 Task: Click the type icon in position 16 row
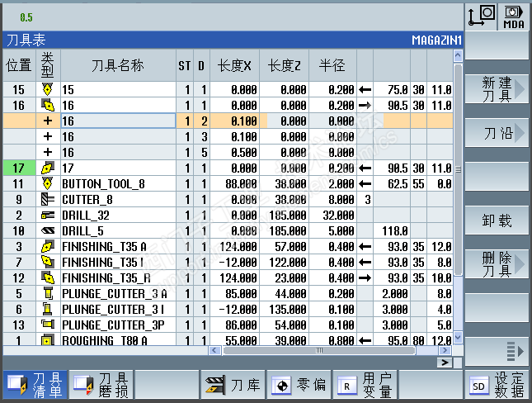click(48, 105)
